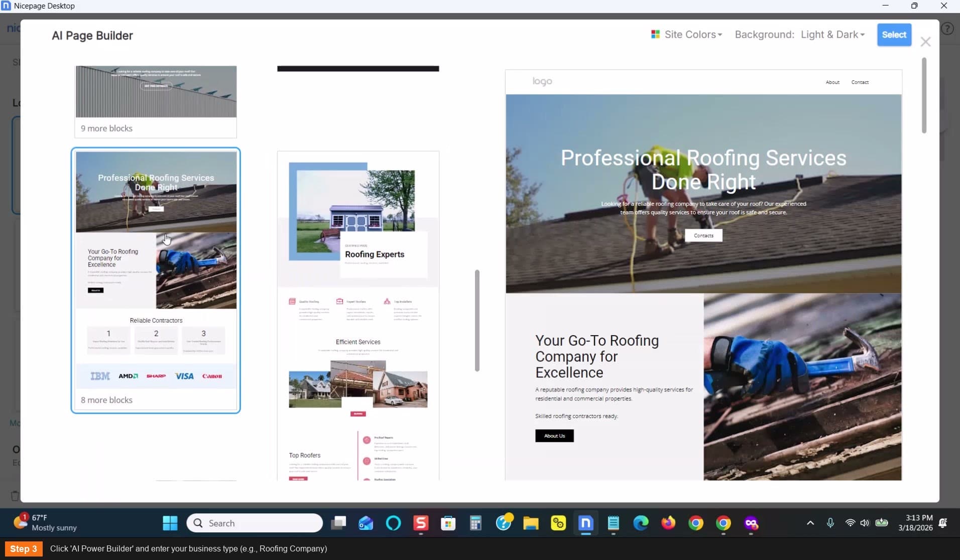Select the Professional Roofing Services template thumbnail
The image size is (960, 560).
[x=156, y=280]
